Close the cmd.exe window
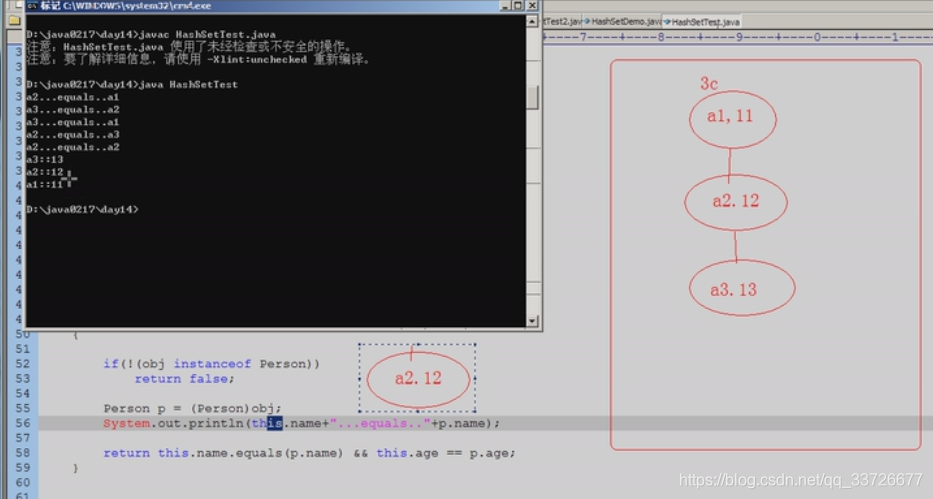This screenshot has height=499, width=933. click(532, 5)
